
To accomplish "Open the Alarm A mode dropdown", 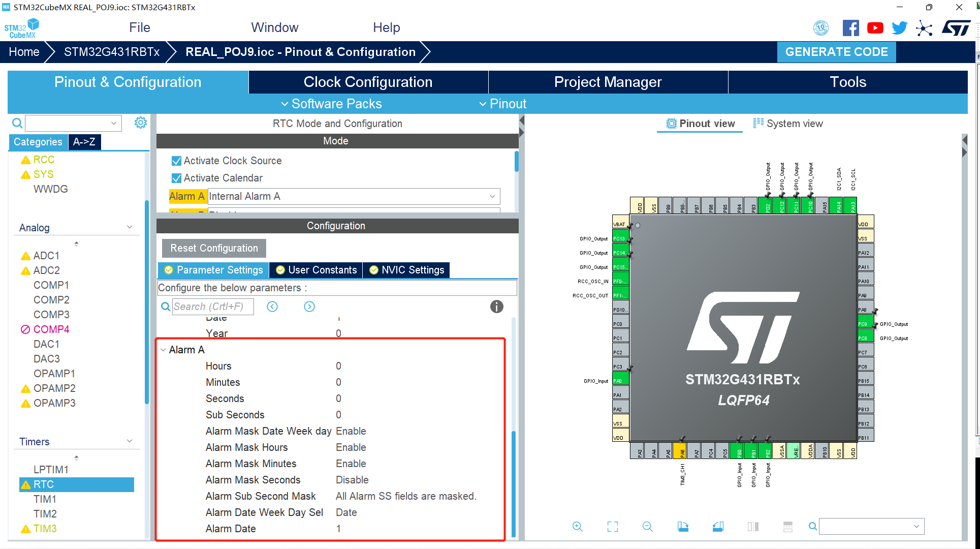I will pyautogui.click(x=492, y=196).
